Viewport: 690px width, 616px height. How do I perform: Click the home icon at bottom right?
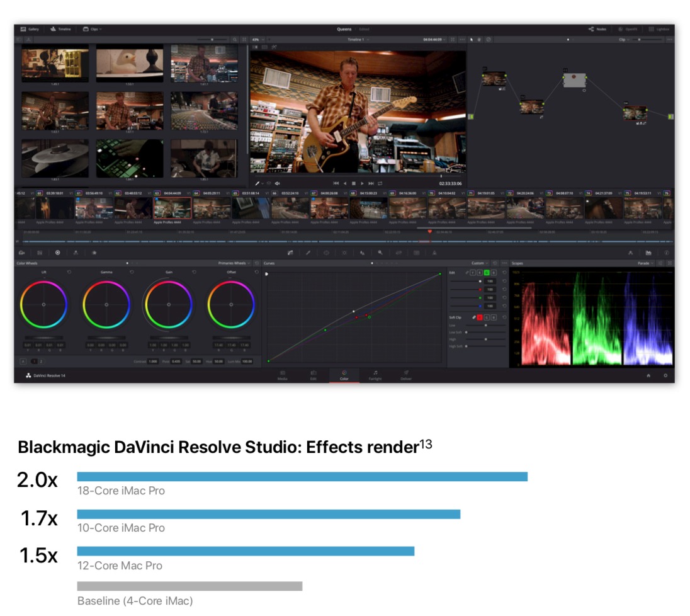[x=648, y=375]
